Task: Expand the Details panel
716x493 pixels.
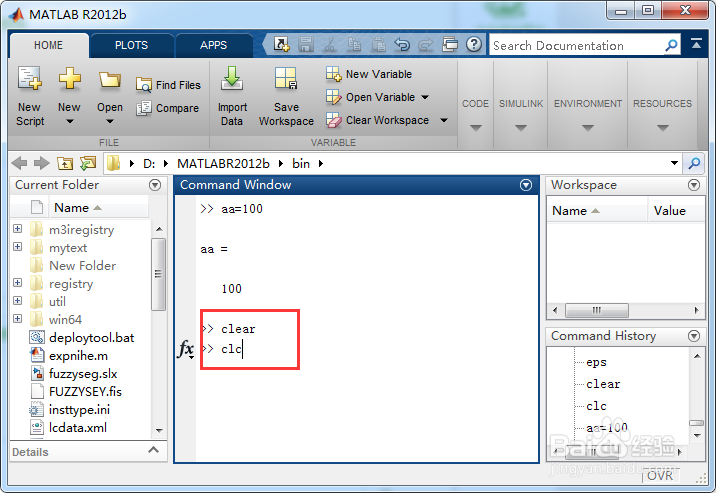Action: (x=154, y=450)
